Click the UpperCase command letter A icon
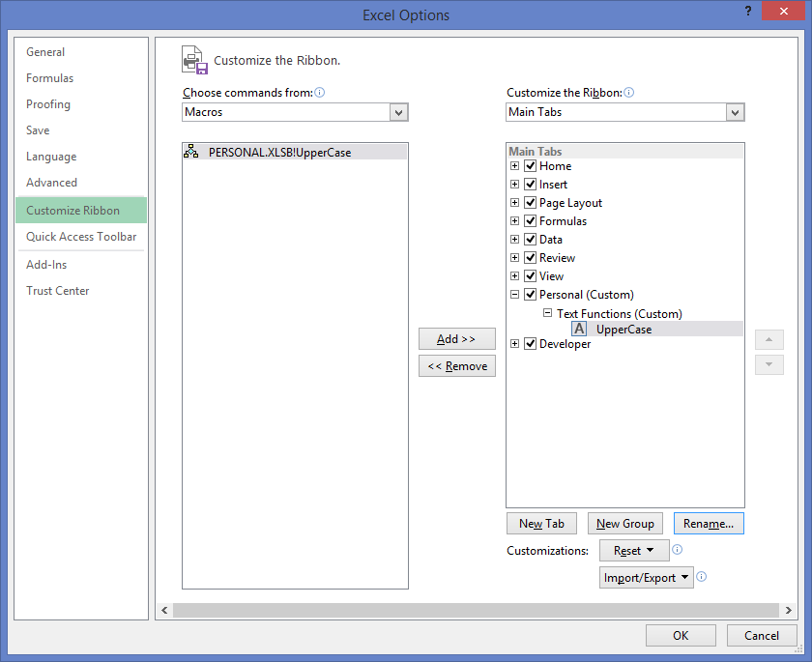This screenshot has width=812, height=662. pos(579,329)
